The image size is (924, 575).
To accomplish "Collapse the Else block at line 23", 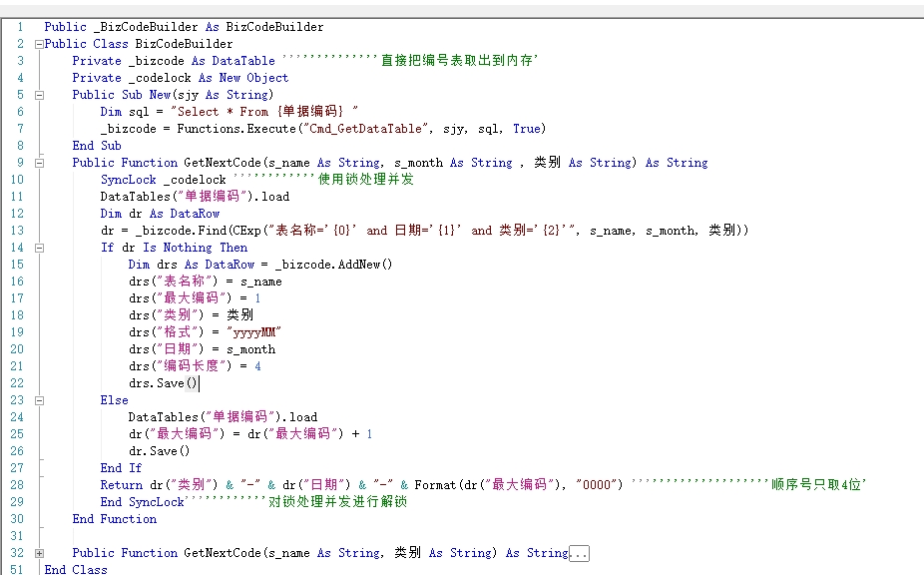I will 39,400.
